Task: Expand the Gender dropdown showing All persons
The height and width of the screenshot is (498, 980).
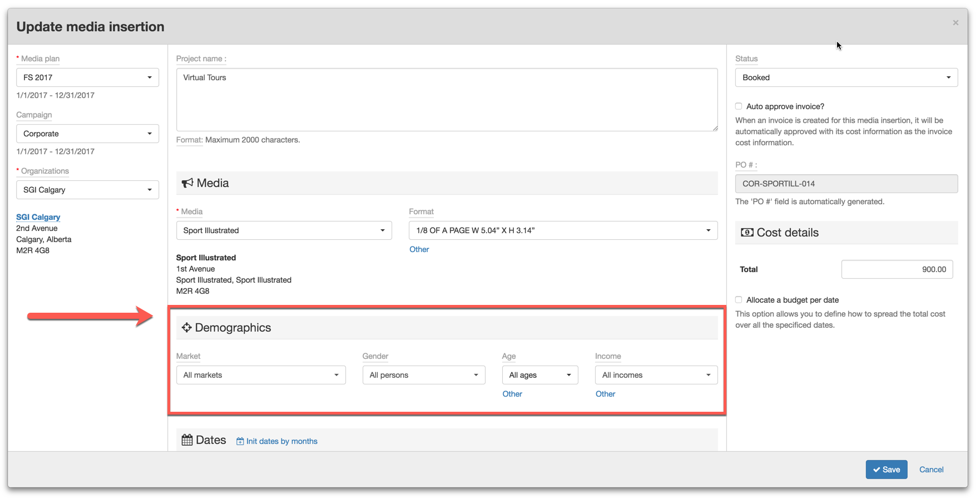Action: [423, 375]
